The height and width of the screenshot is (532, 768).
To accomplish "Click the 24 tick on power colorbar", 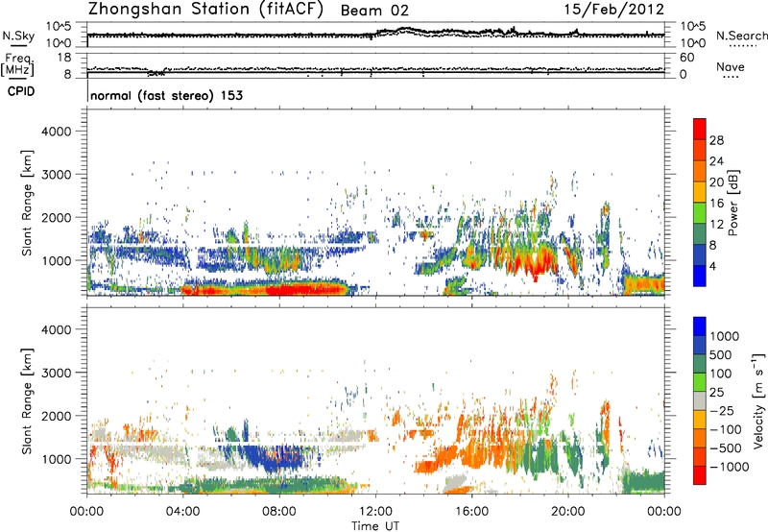I will (x=716, y=161).
